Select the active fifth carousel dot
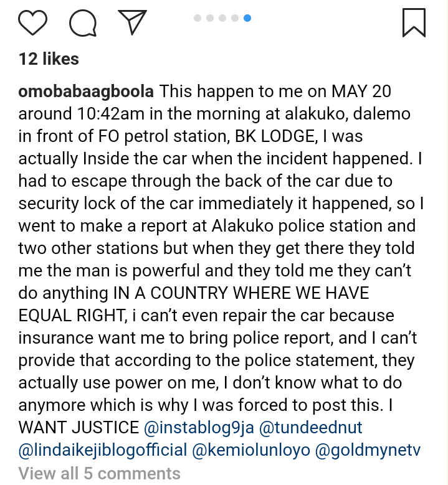The image size is (448, 485). click(247, 18)
